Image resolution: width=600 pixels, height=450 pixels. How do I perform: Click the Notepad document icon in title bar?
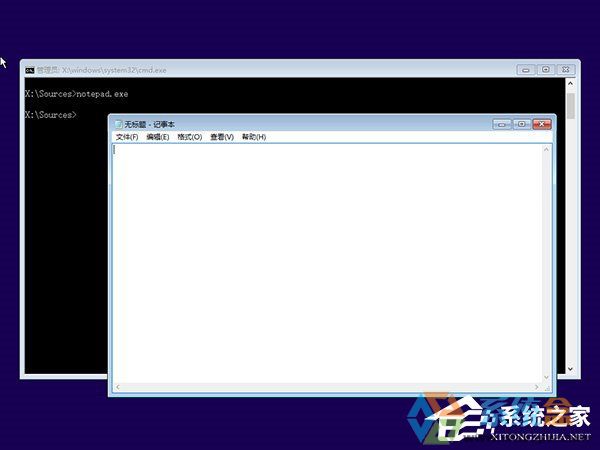pyautogui.click(x=119, y=124)
